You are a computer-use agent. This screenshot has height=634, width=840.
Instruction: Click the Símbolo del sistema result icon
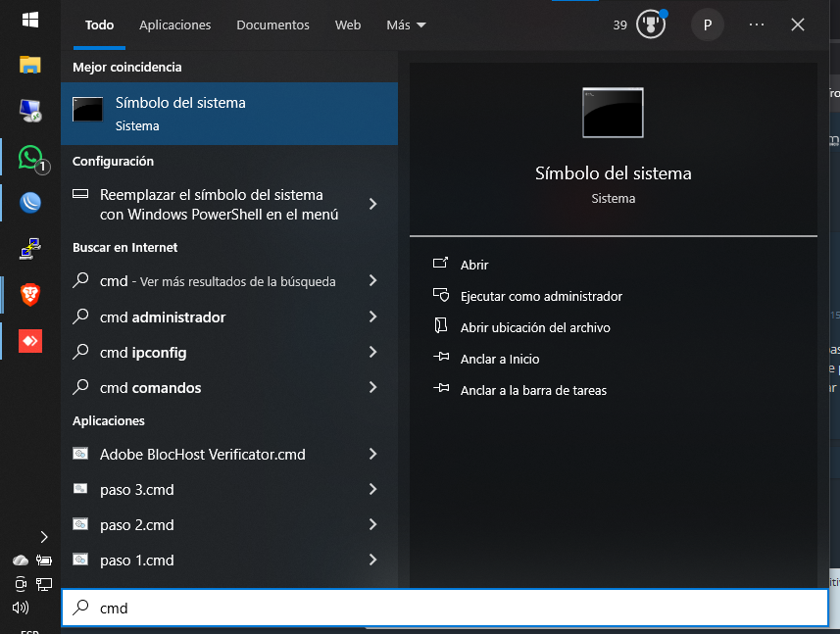pyautogui.click(x=87, y=109)
